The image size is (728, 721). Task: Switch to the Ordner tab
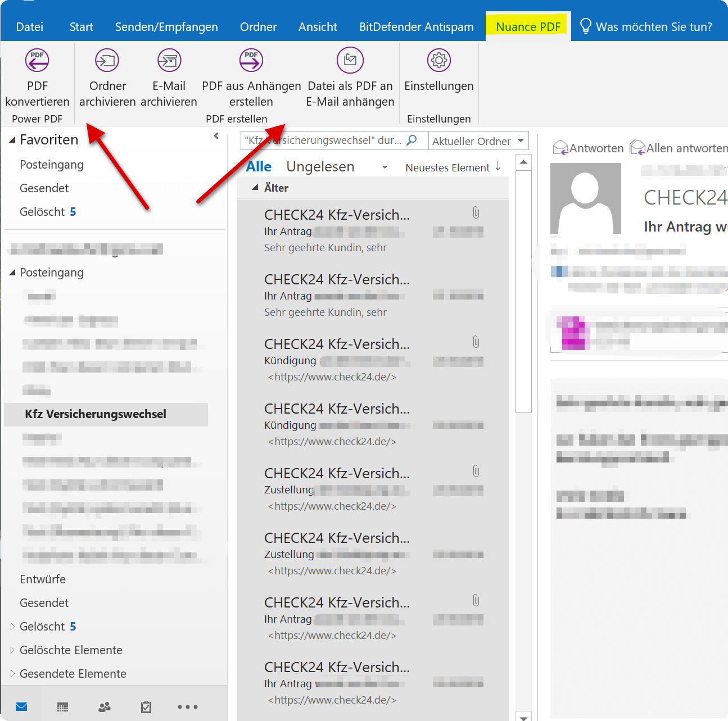click(x=259, y=26)
